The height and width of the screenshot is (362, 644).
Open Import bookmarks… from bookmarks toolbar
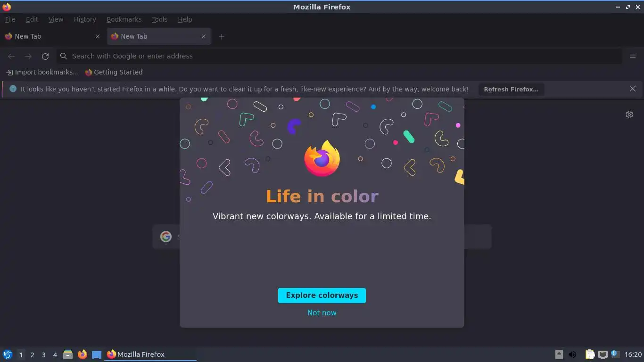tap(42, 72)
